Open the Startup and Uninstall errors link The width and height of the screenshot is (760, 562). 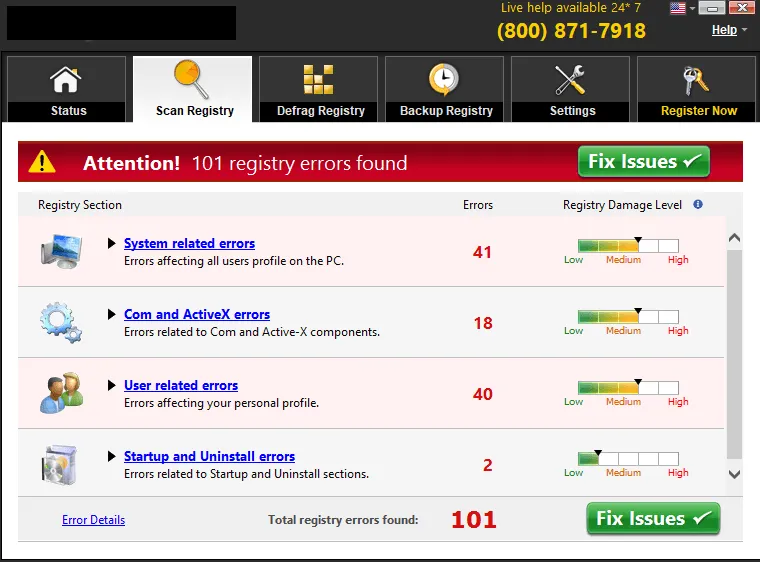(209, 456)
